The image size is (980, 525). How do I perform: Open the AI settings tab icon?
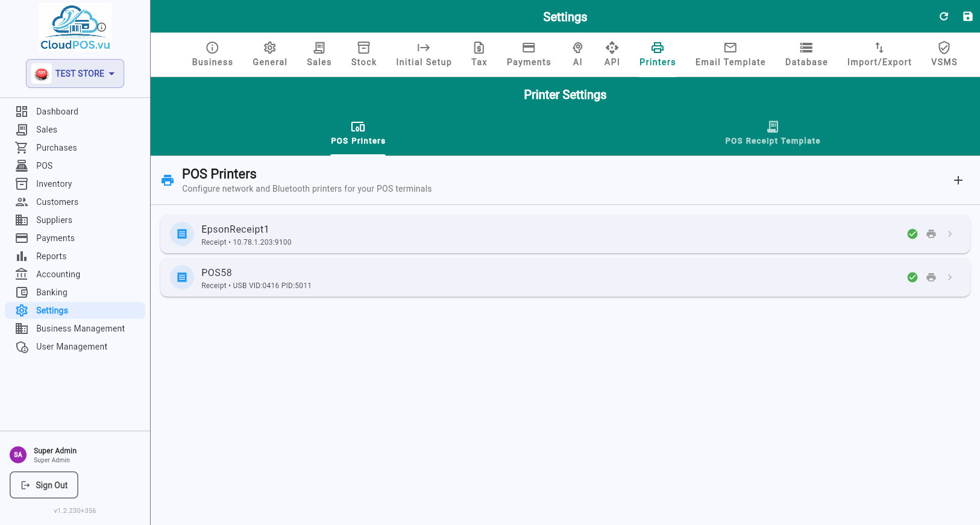pyautogui.click(x=577, y=48)
